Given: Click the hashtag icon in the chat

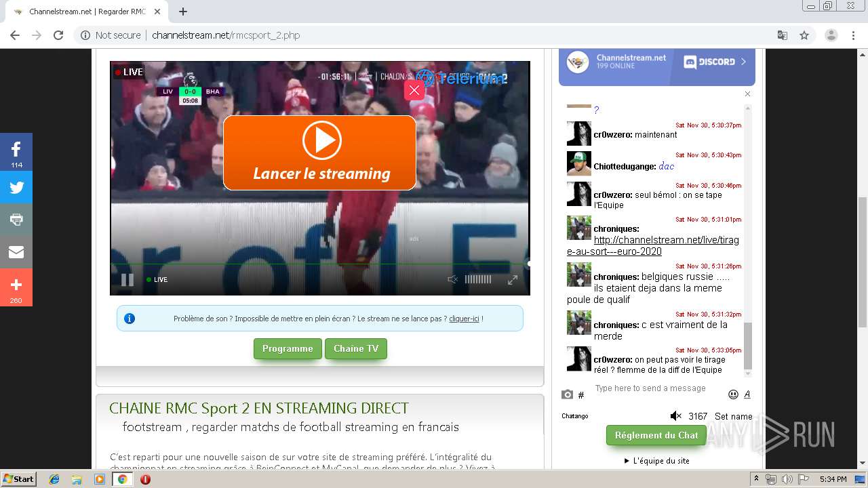Looking at the screenshot, I should point(581,395).
